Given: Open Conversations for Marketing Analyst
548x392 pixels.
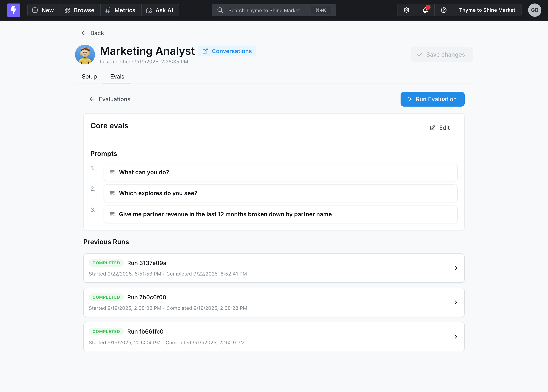Looking at the screenshot, I should (x=227, y=51).
